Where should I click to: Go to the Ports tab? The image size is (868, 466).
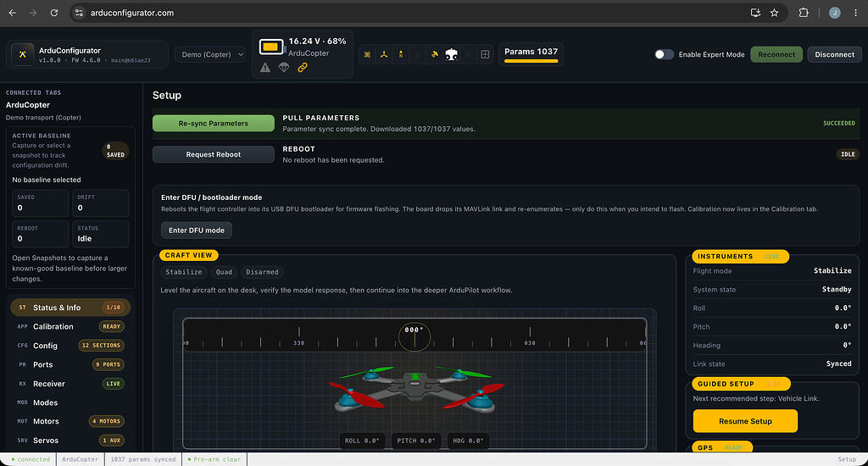click(70, 364)
